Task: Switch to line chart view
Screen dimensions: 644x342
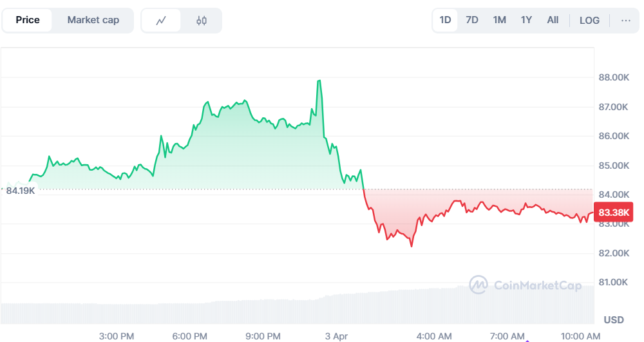Action: pos(161,21)
